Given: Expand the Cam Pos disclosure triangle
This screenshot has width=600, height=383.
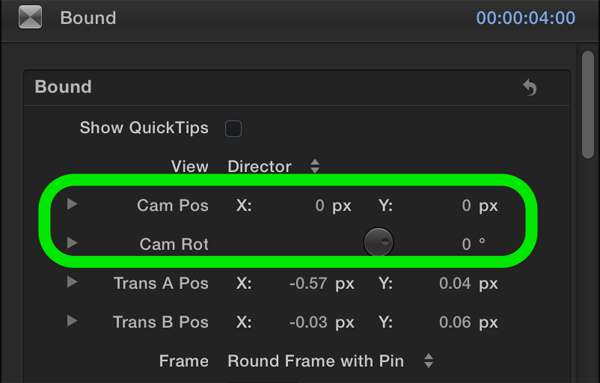Looking at the screenshot, I should [x=72, y=204].
